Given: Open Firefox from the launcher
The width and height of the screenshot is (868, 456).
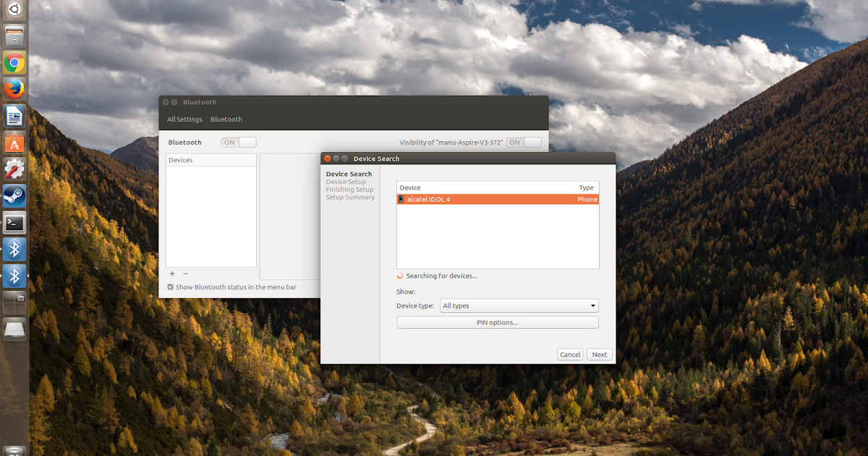Looking at the screenshot, I should (x=14, y=89).
